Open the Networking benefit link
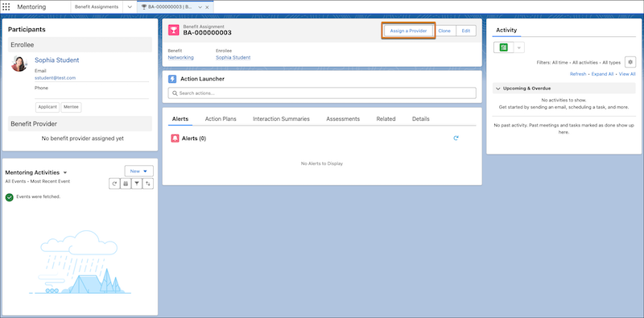This screenshot has height=318, width=644. tap(180, 57)
